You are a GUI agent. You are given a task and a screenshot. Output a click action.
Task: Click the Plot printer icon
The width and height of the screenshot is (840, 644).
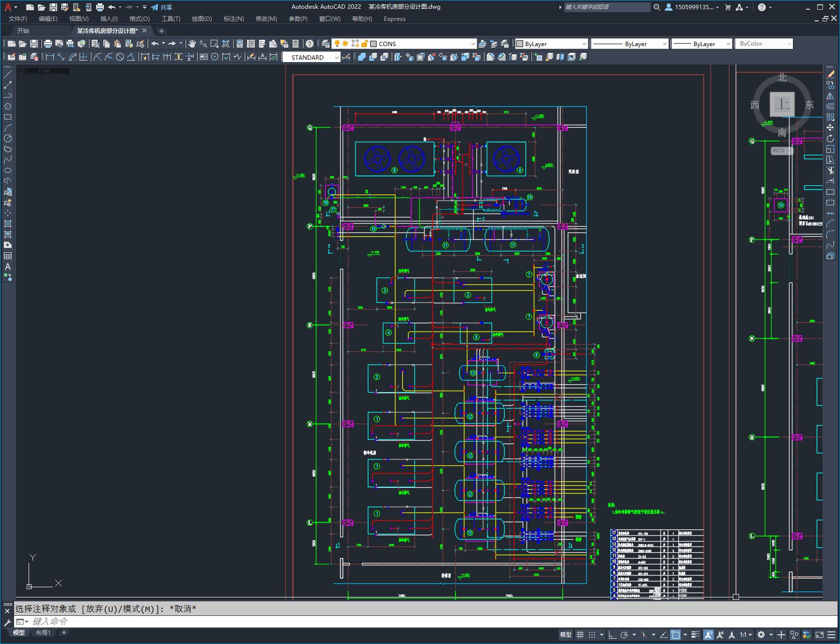coord(48,44)
